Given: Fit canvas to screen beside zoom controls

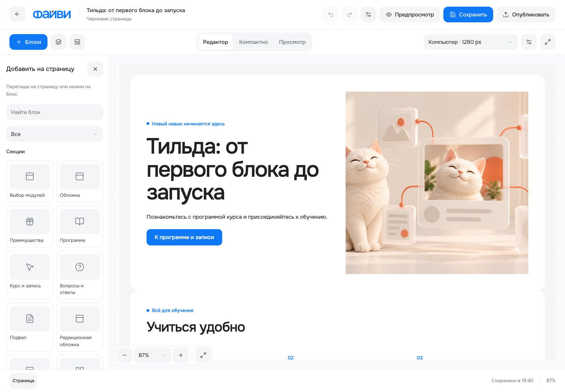Looking at the screenshot, I should click(203, 355).
